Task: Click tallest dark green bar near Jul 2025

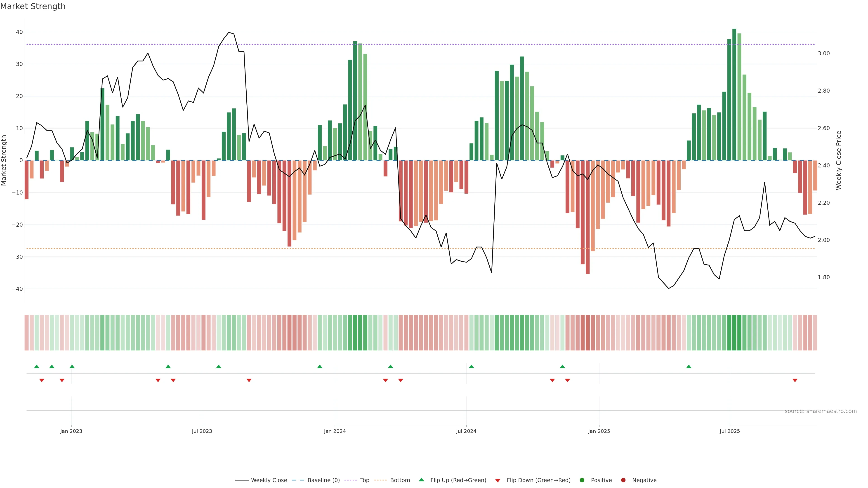Action: [734, 94]
